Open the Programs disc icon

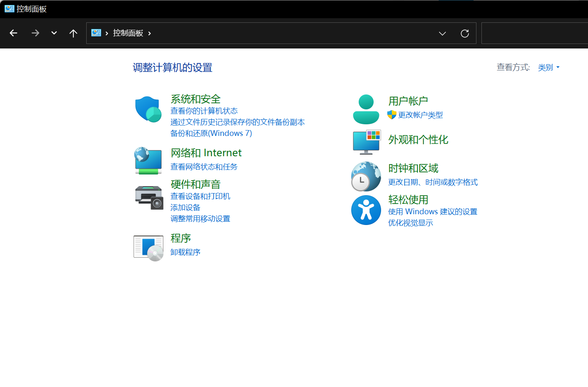(148, 248)
